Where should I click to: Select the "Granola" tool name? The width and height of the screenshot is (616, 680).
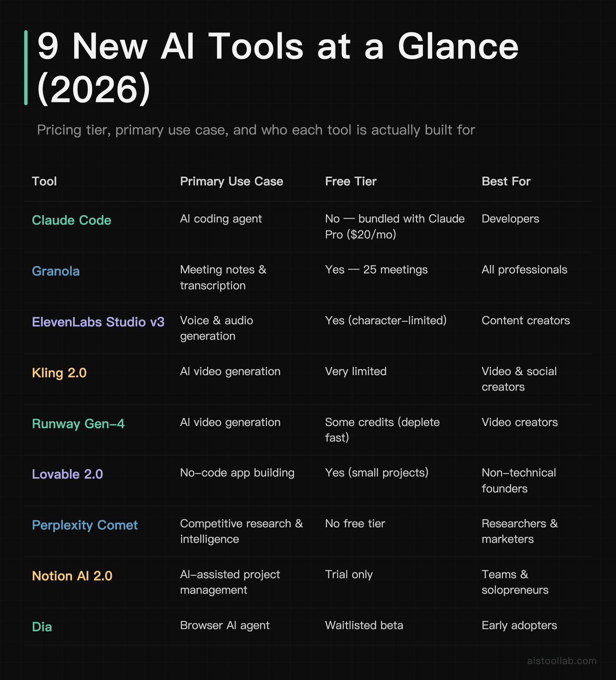(x=56, y=271)
